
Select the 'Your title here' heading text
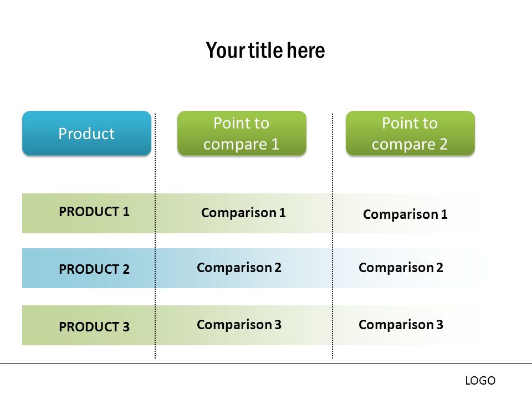tap(265, 50)
